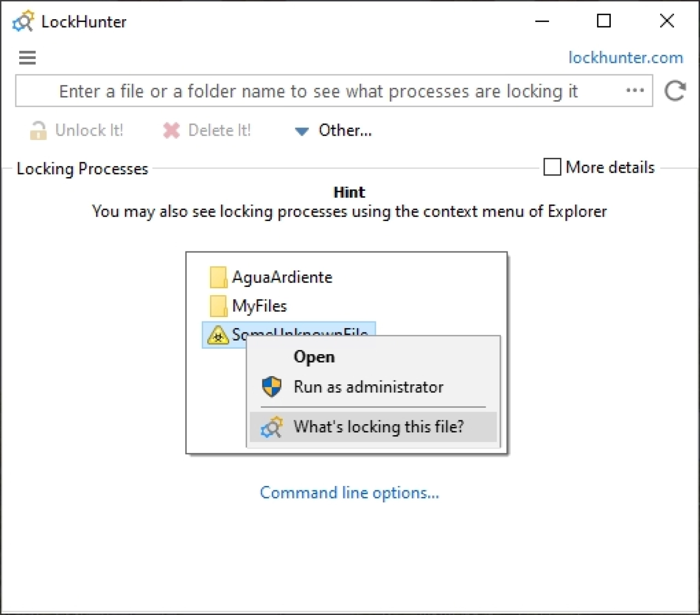Maximize the LockHunter window

pyautogui.click(x=604, y=21)
